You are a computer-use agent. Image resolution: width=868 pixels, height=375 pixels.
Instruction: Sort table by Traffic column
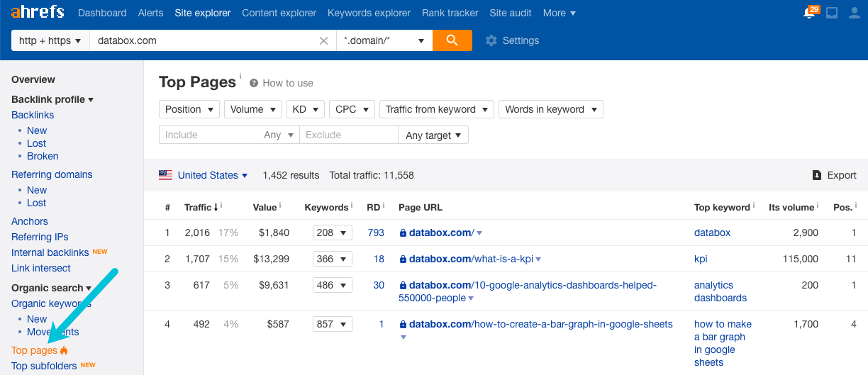201,207
